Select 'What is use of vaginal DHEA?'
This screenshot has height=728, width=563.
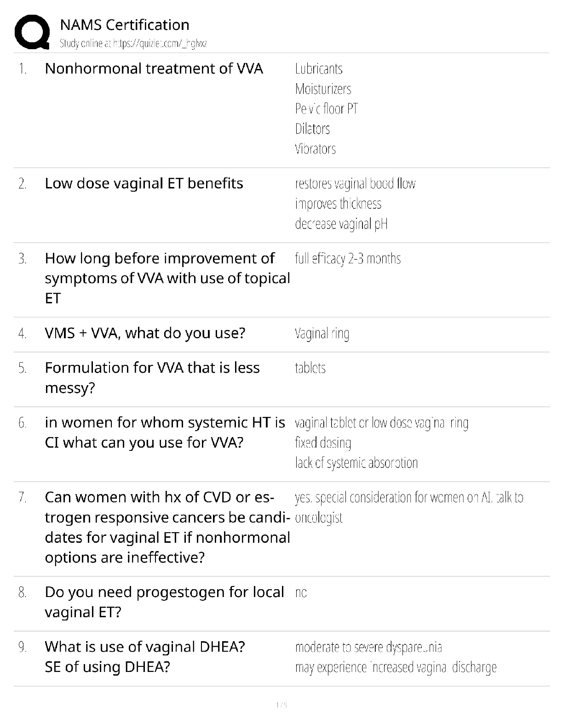coord(145,647)
